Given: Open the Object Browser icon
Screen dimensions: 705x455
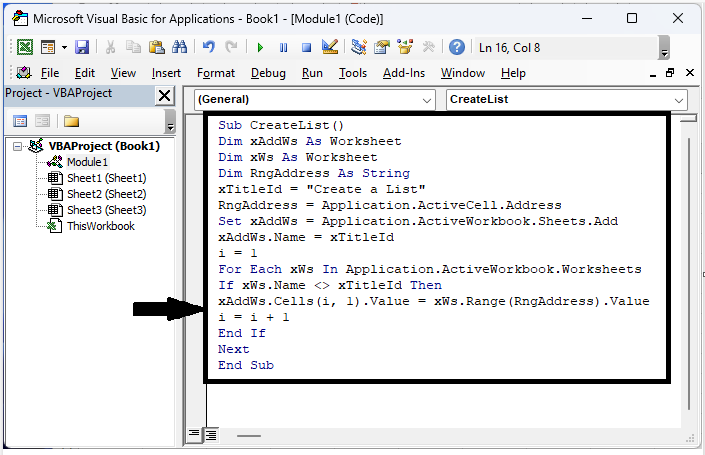Looking at the screenshot, I should [405, 47].
